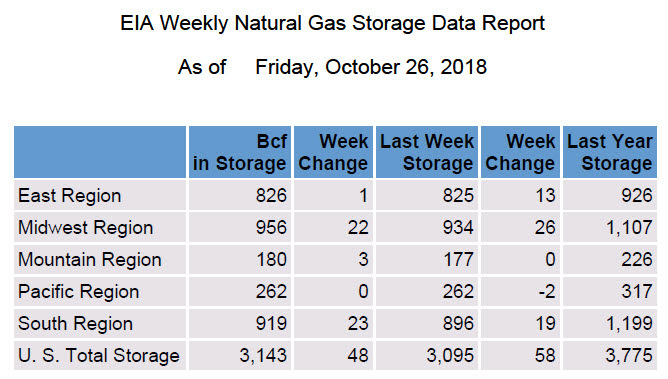Select the empty top-left header cell
668x379 pixels.
click(100, 152)
